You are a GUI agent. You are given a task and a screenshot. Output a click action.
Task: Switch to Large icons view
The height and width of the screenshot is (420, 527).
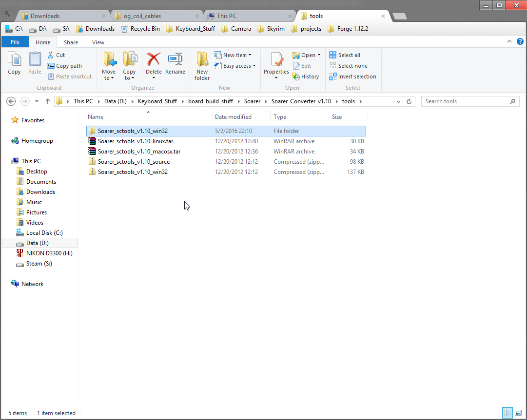518,413
